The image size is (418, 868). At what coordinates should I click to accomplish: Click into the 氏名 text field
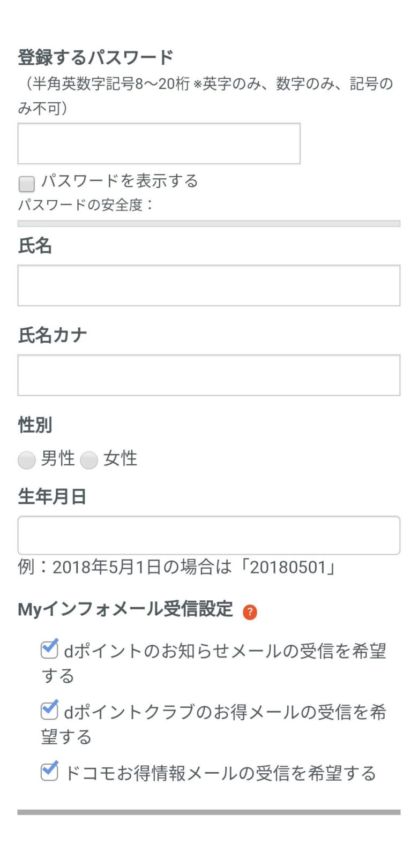(x=208, y=285)
